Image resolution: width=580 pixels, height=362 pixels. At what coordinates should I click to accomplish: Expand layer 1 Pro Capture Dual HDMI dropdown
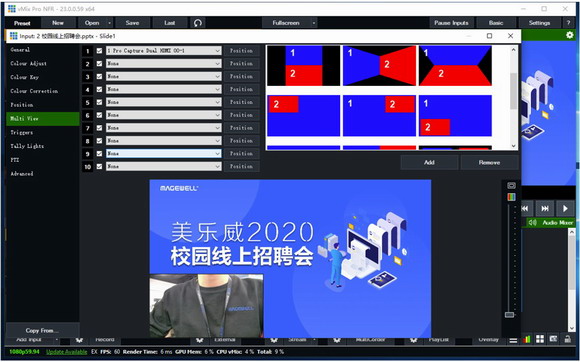164,51
